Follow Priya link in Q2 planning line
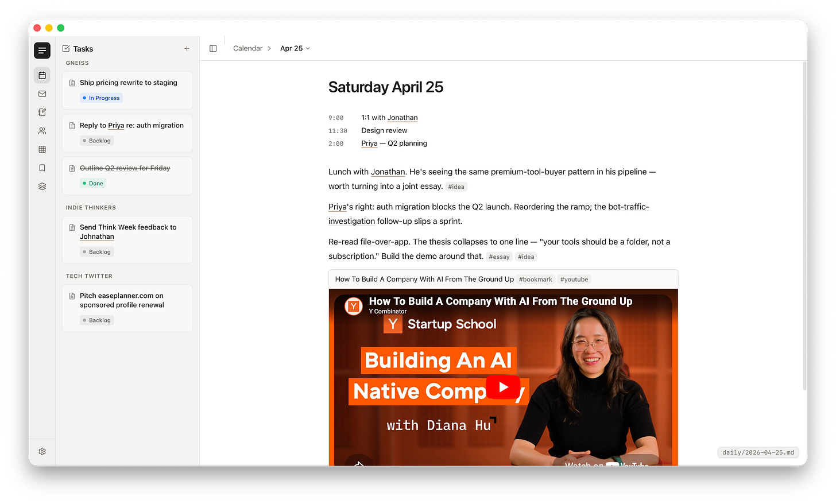 pyautogui.click(x=369, y=144)
